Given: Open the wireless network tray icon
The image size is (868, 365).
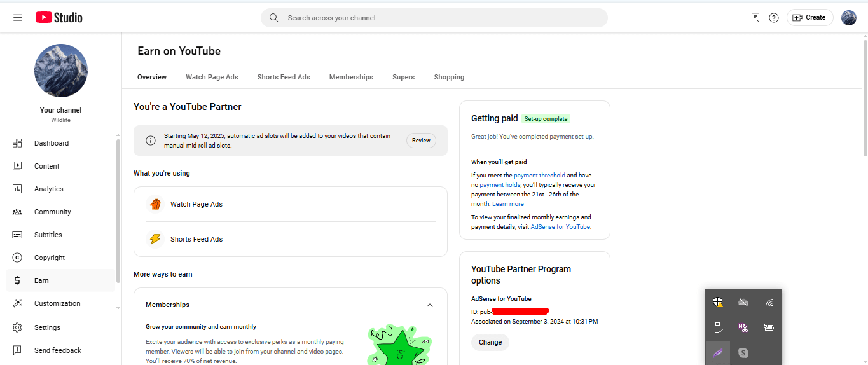Looking at the screenshot, I should click(x=769, y=302).
